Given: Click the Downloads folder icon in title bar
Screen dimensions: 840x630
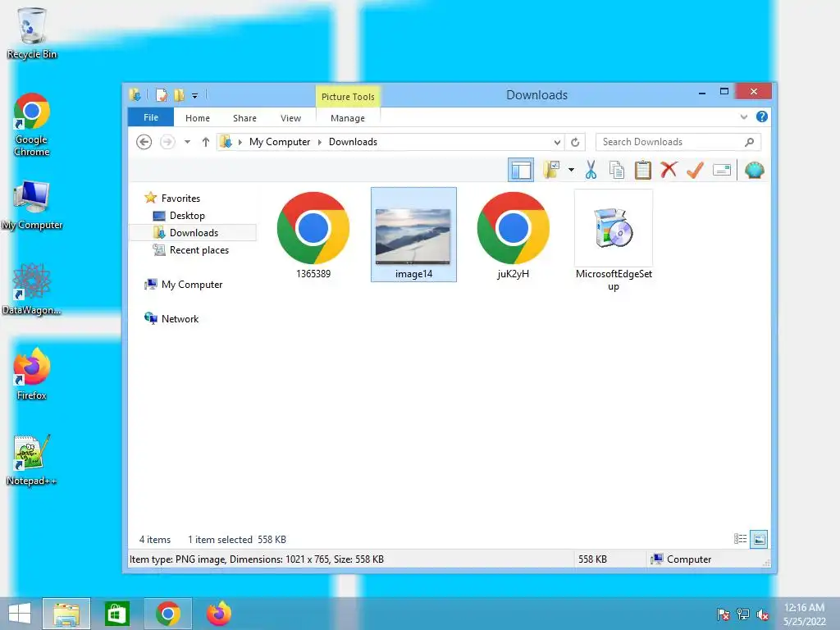Looking at the screenshot, I should point(135,95).
